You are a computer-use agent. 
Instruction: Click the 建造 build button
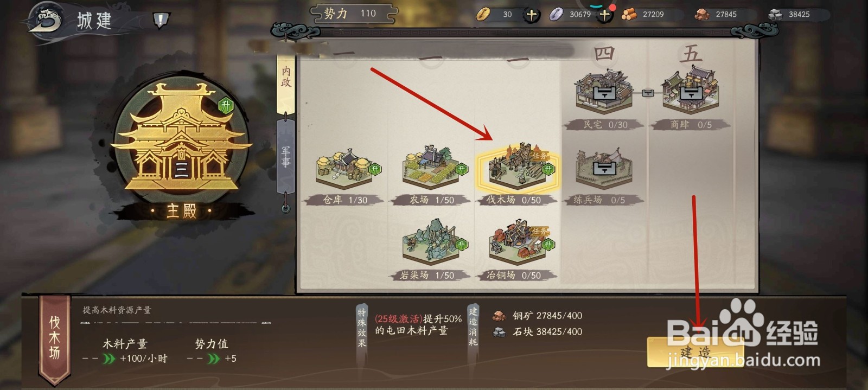(x=695, y=352)
